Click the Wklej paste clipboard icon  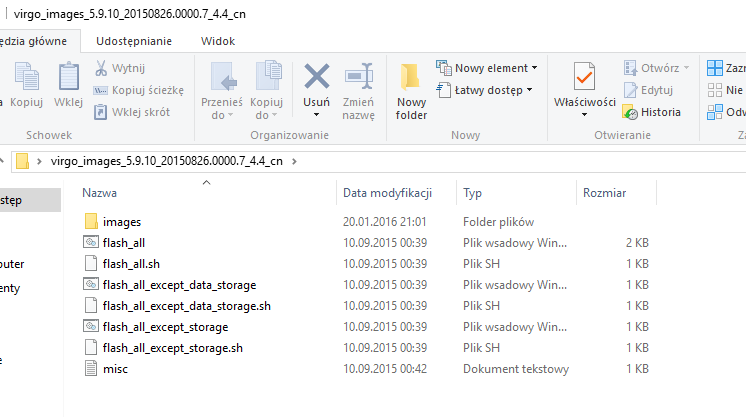click(68, 76)
